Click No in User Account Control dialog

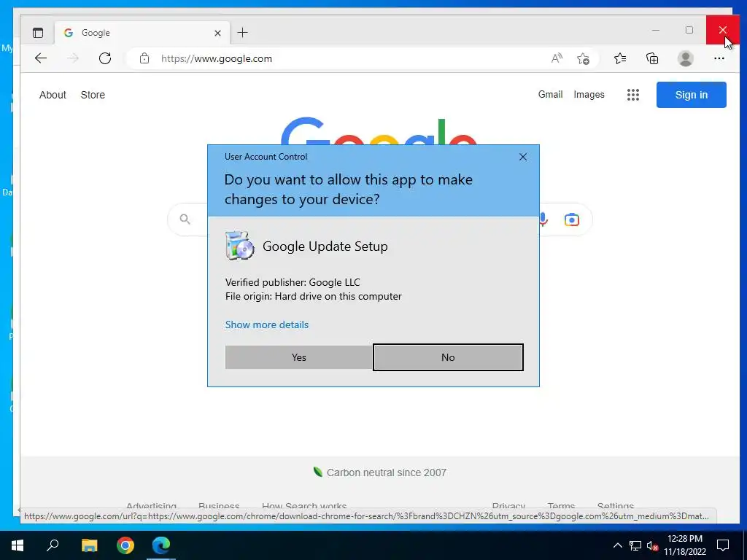tap(448, 357)
